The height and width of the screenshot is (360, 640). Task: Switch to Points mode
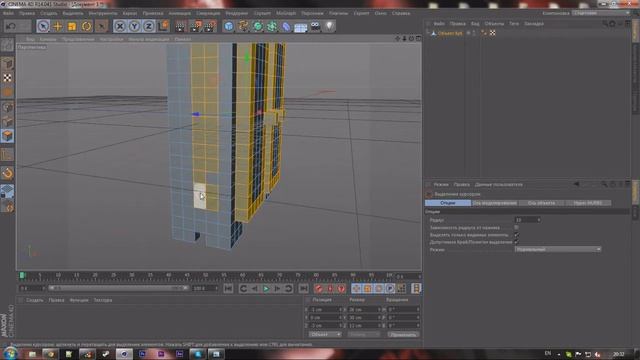[7, 107]
